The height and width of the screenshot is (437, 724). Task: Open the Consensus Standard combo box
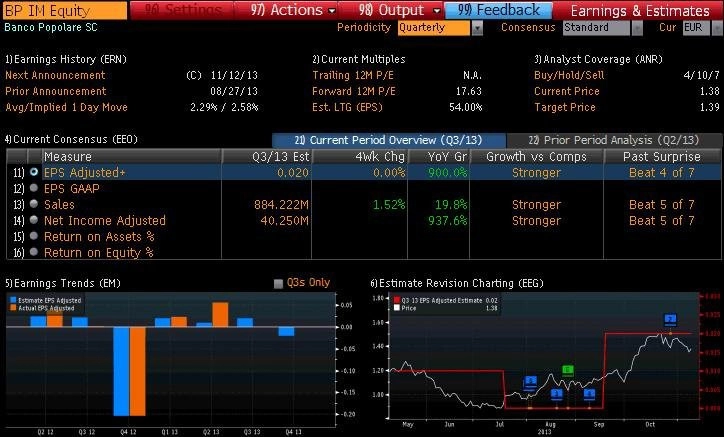tap(597, 28)
